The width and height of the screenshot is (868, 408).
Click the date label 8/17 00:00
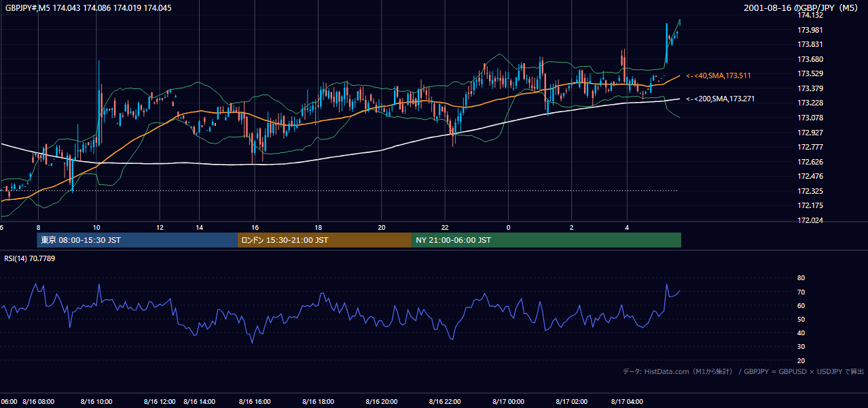[x=508, y=402]
